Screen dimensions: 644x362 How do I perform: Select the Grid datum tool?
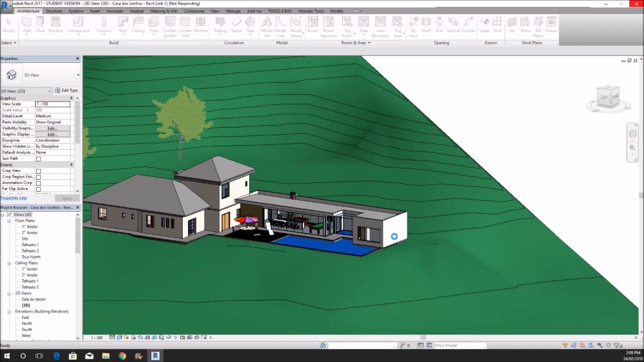click(497, 25)
